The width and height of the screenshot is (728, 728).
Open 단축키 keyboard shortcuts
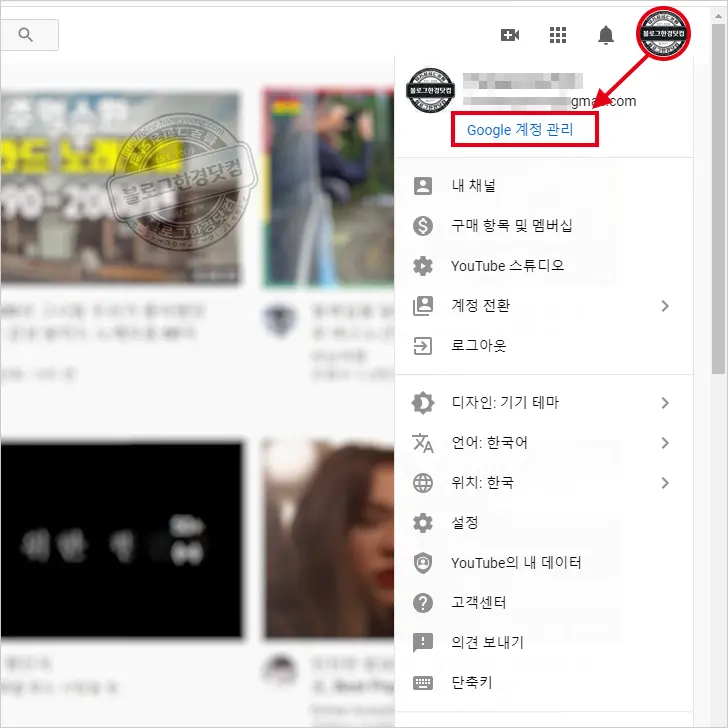click(543, 683)
